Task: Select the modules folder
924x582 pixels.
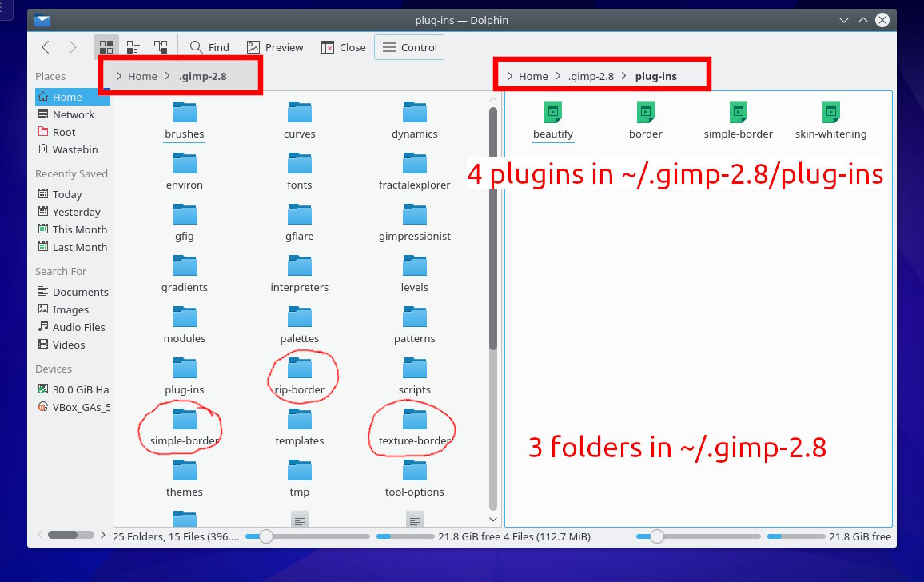Action: pyautogui.click(x=185, y=325)
